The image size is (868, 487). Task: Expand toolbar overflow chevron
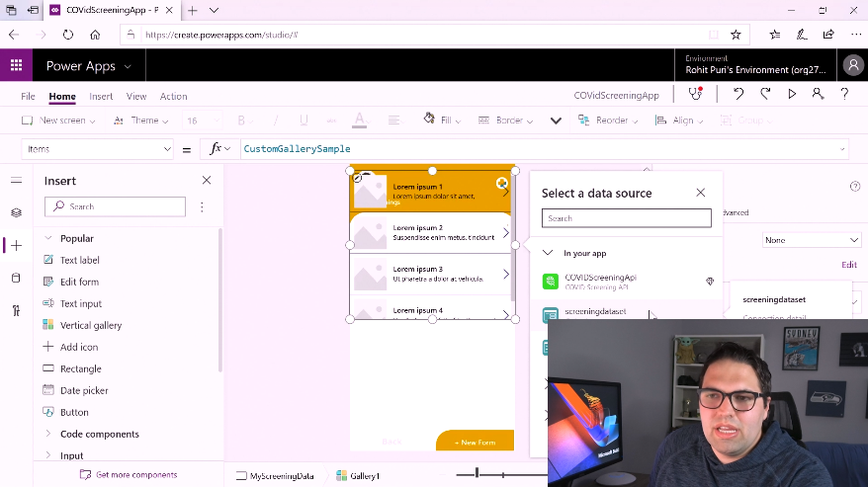556,121
